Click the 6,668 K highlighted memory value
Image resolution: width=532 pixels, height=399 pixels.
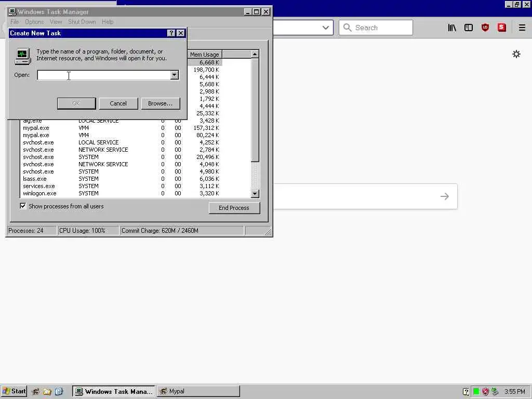[x=209, y=62]
